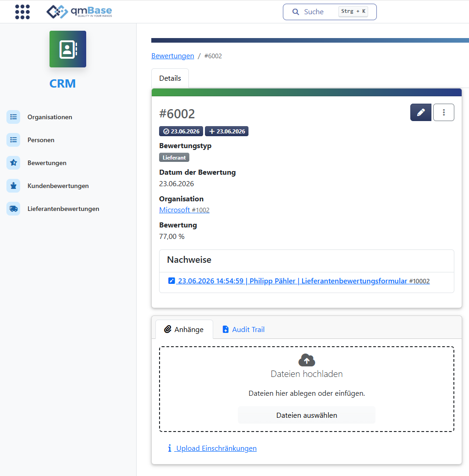Focus the Suche search field
Screen dimensions: 469x476
point(330,12)
